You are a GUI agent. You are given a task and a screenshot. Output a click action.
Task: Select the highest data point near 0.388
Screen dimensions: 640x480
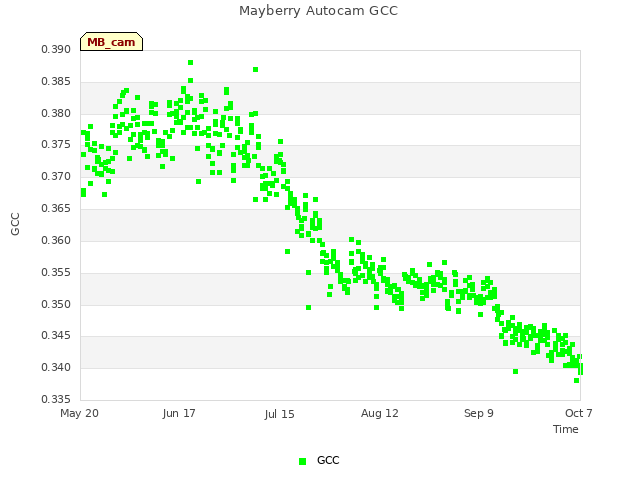[x=191, y=62]
